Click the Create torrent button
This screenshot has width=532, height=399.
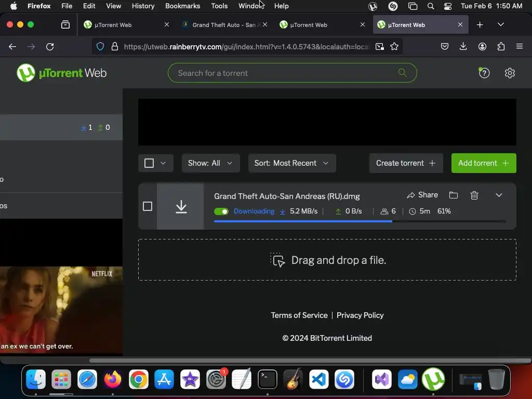point(406,163)
